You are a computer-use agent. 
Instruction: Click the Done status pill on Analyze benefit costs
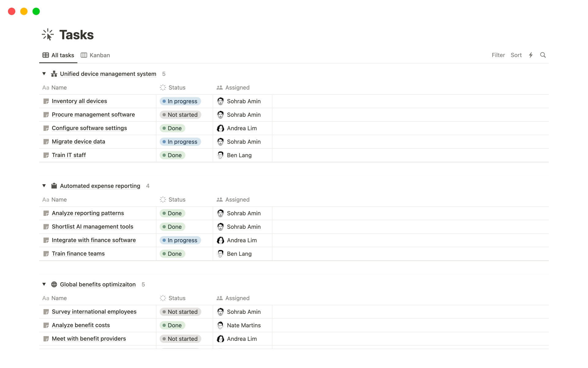pyautogui.click(x=172, y=325)
